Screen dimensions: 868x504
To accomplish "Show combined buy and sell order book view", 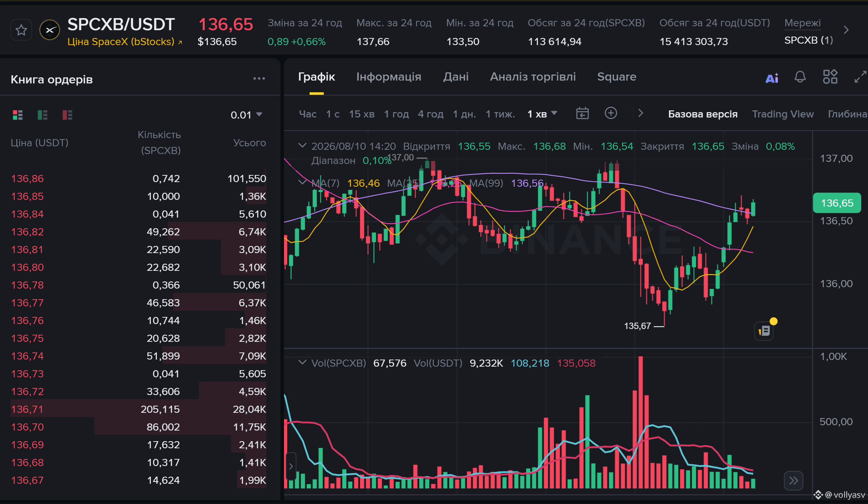I will tap(18, 115).
